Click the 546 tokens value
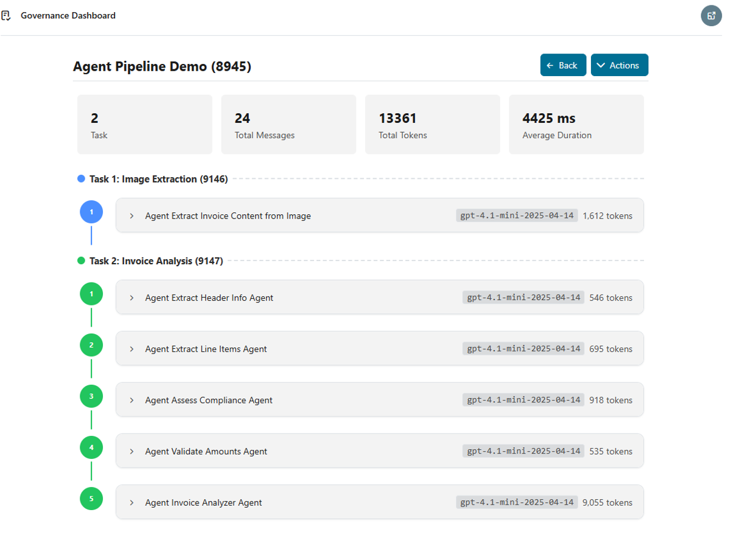Image resolution: width=731 pixels, height=560 pixels. click(611, 298)
